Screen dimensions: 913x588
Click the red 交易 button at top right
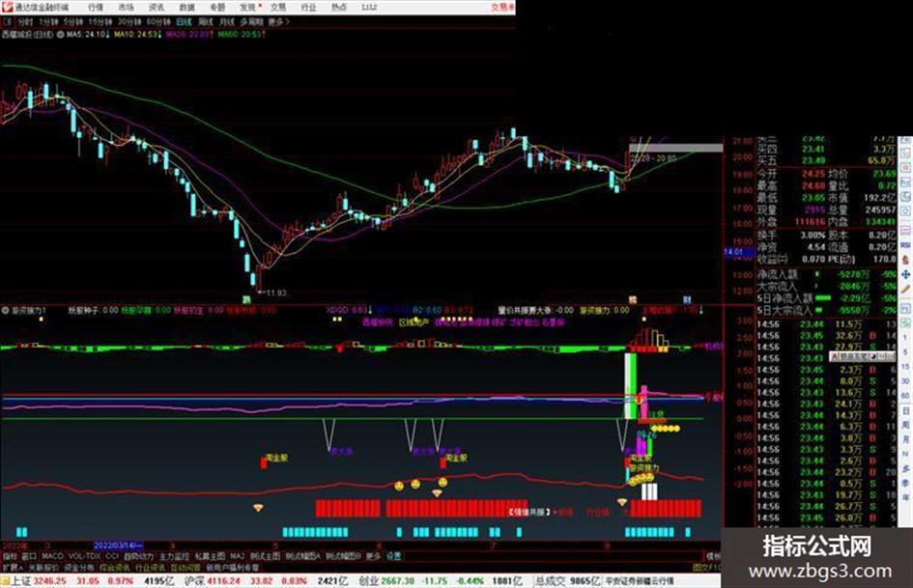click(x=502, y=8)
